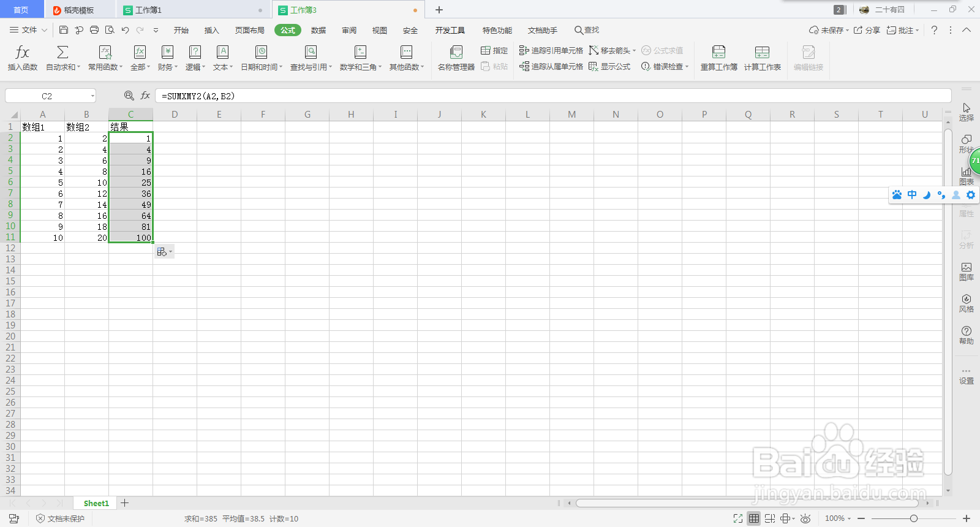Open the Gallery (图库) sidebar panel
The height and width of the screenshot is (527, 980).
967,271
